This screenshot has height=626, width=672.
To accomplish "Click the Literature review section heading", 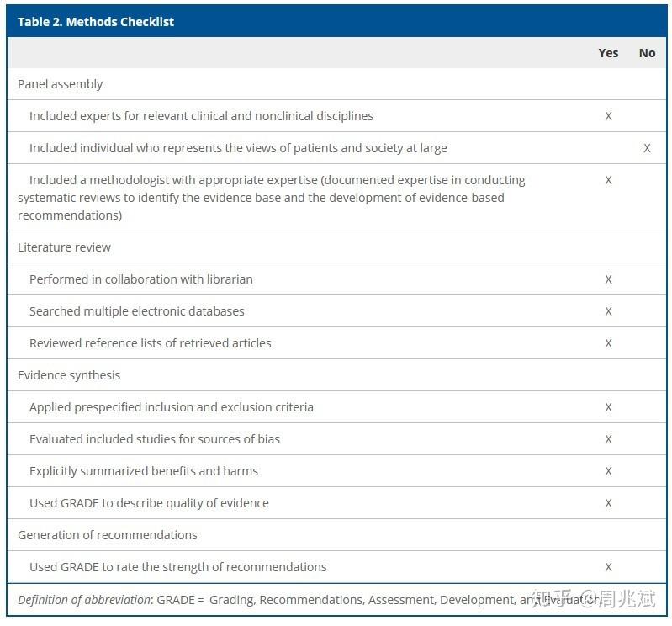I will coord(65,247).
